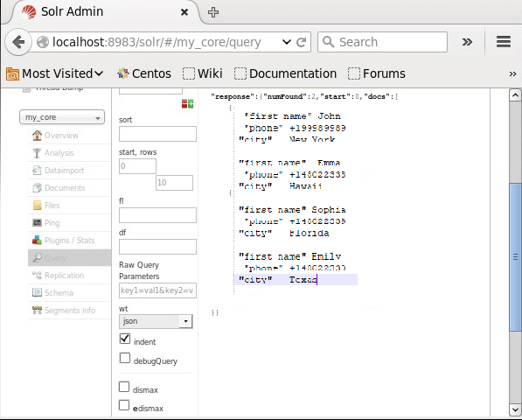Viewport: 522px width, 420px height.
Task: Open the Documents page
Action: (x=70, y=188)
